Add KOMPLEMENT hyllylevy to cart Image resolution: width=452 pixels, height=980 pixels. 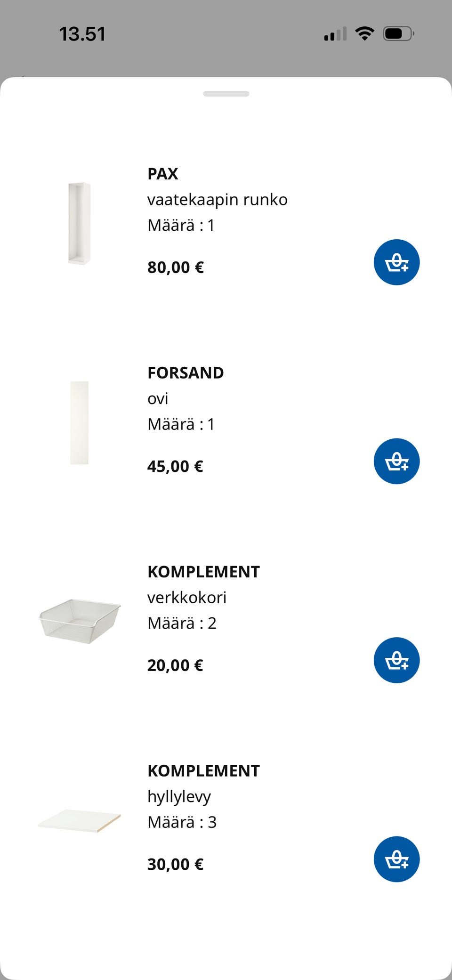(x=396, y=859)
